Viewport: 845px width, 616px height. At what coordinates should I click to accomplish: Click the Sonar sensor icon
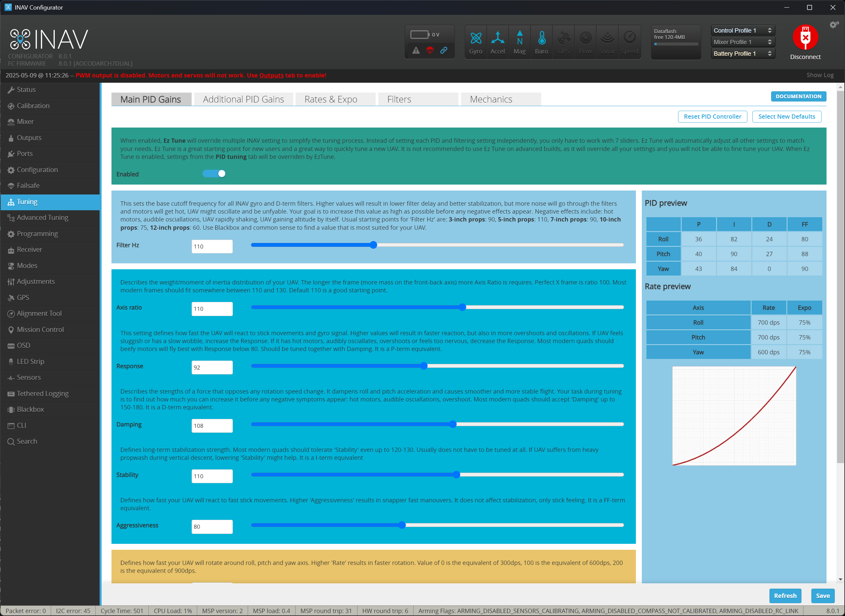click(x=608, y=42)
